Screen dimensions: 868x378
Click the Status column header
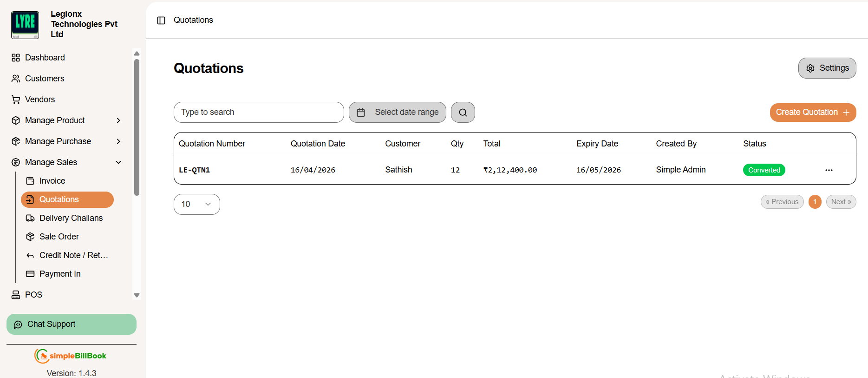pyautogui.click(x=755, y=144)
